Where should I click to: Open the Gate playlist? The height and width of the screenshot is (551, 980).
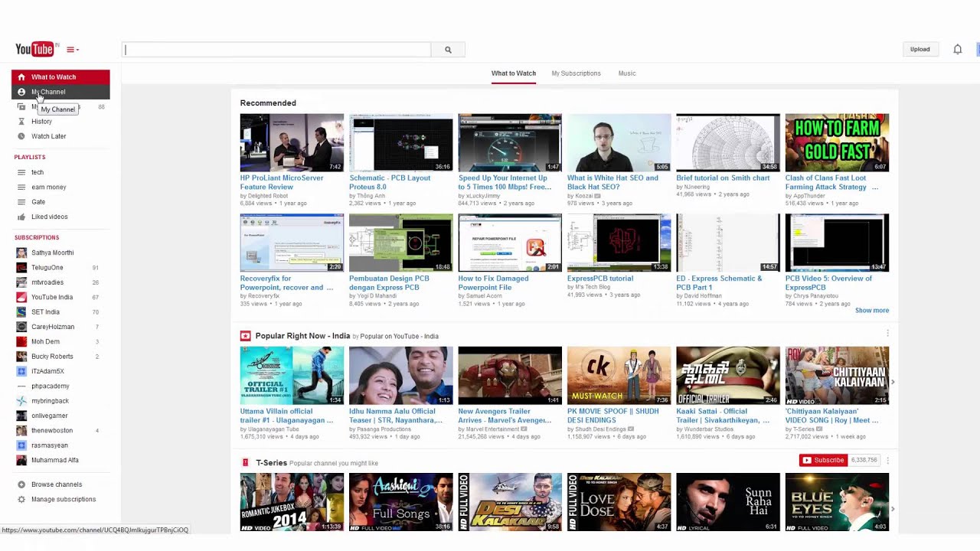pos(38,202)
